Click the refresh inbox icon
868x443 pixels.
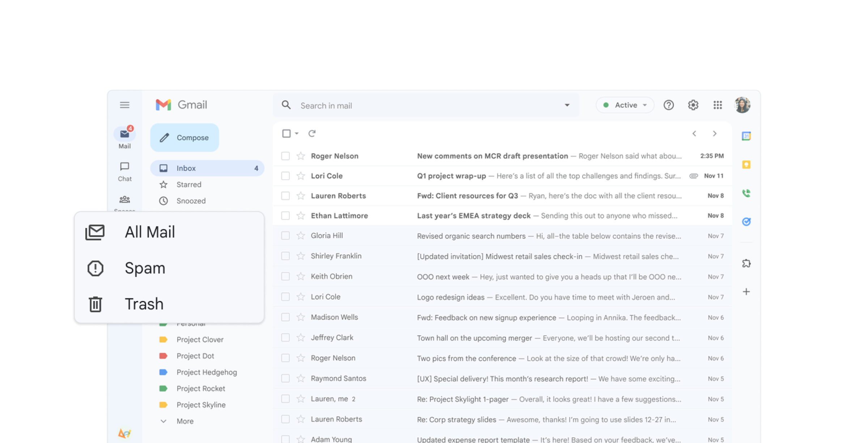[312, 134]
